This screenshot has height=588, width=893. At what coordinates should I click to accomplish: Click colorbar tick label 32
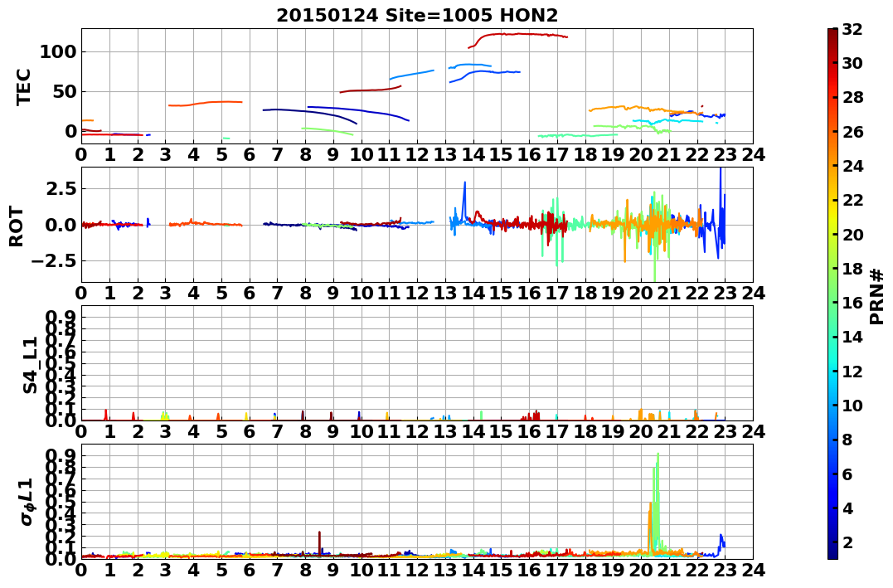852,29
